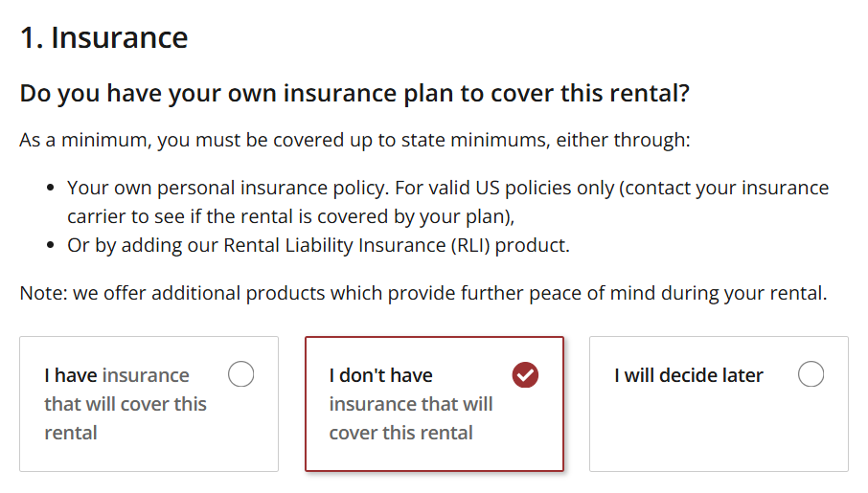
Task: Click the "Do you have your own insurance plan" heading
Action: click(354, 94)
